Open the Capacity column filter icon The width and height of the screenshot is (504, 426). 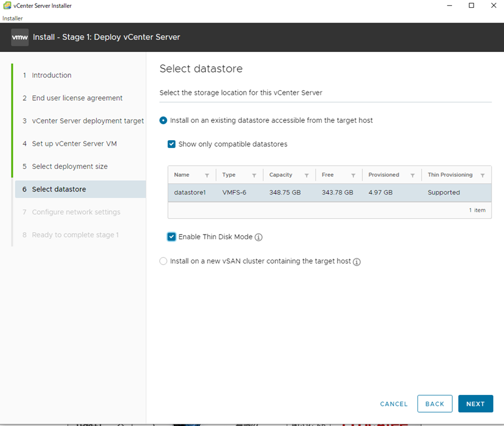pyautogui.click(x=307, y=175)
